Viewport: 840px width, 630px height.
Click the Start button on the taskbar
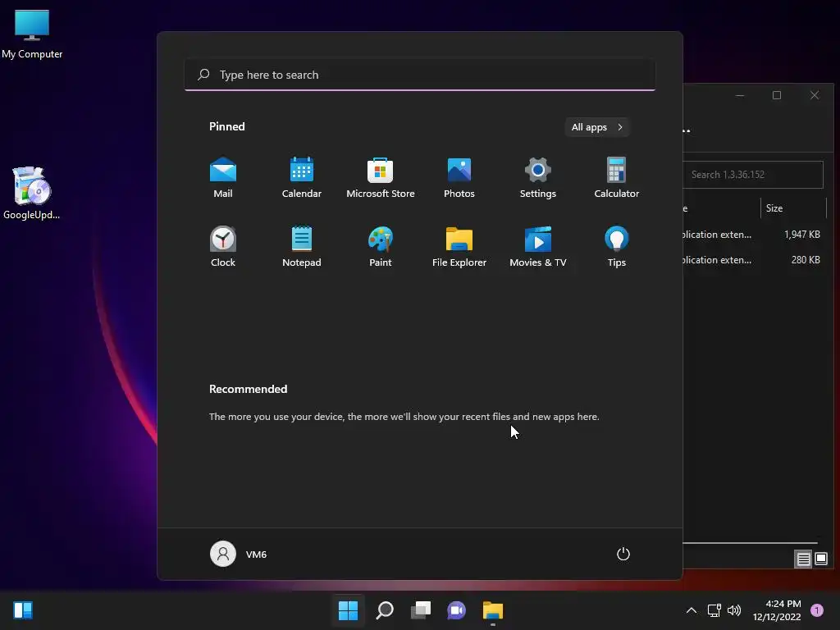[348, 610]
